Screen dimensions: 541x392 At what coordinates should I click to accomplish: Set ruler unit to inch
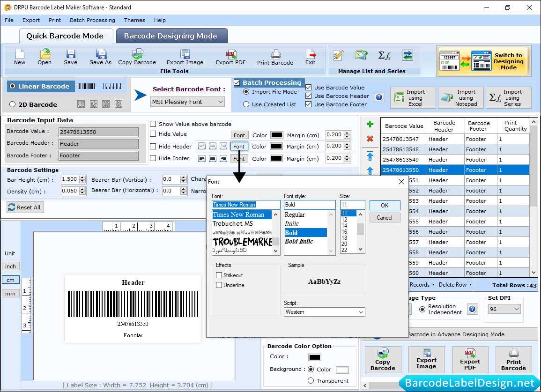point(10,266)
